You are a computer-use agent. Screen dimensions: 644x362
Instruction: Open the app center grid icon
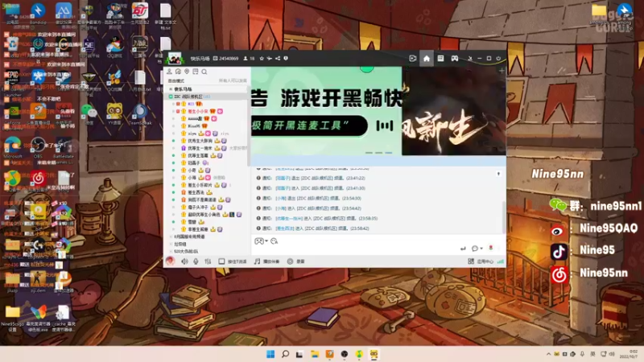pyautogui.click(x=471, y=261)
